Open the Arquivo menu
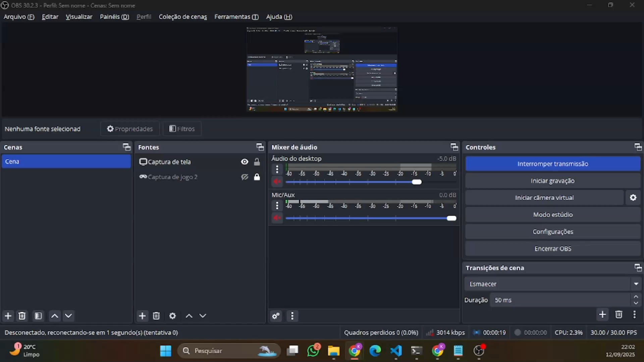 (x=19, y=17)
